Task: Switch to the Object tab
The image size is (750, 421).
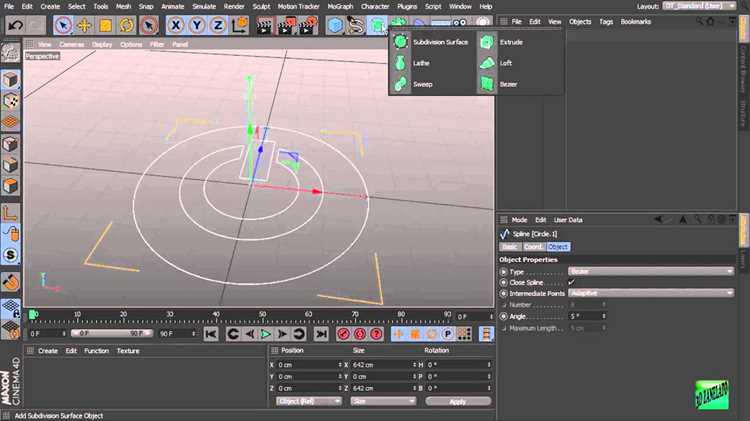Action: pyautogui.click(x=558, y=247)
